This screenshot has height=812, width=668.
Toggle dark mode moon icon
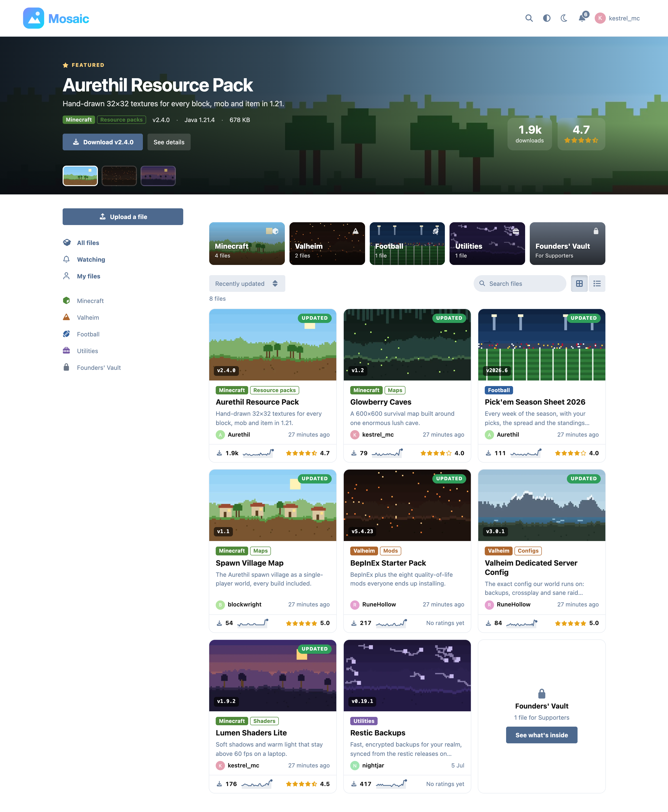(x=564, y=18)
